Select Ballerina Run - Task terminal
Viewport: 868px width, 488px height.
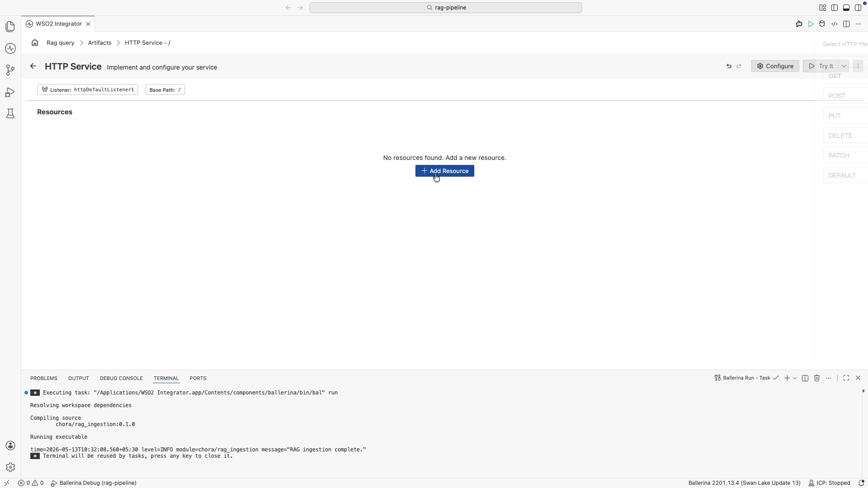pyautogui.click(x=746, y=378)
